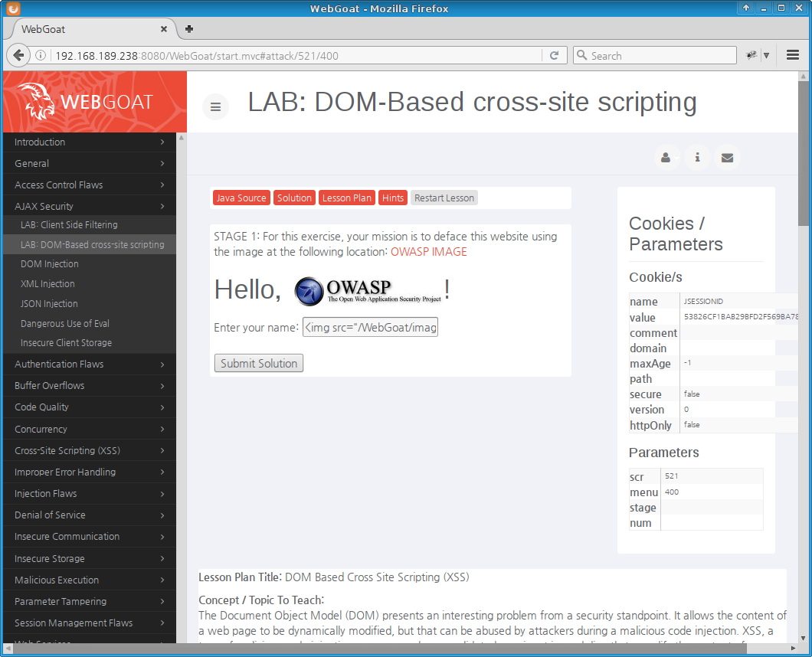Open a new tab with the plus icon
Screen dimensions: 812x657
point(189,29)
